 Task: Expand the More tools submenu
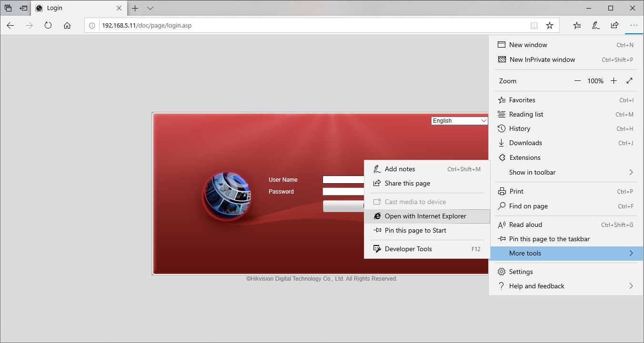(566, 253)
